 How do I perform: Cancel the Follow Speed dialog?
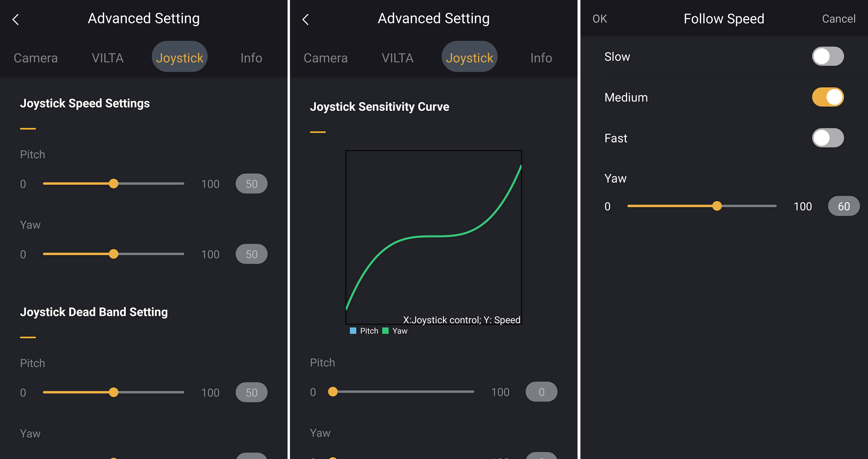(x=838, y=19)
